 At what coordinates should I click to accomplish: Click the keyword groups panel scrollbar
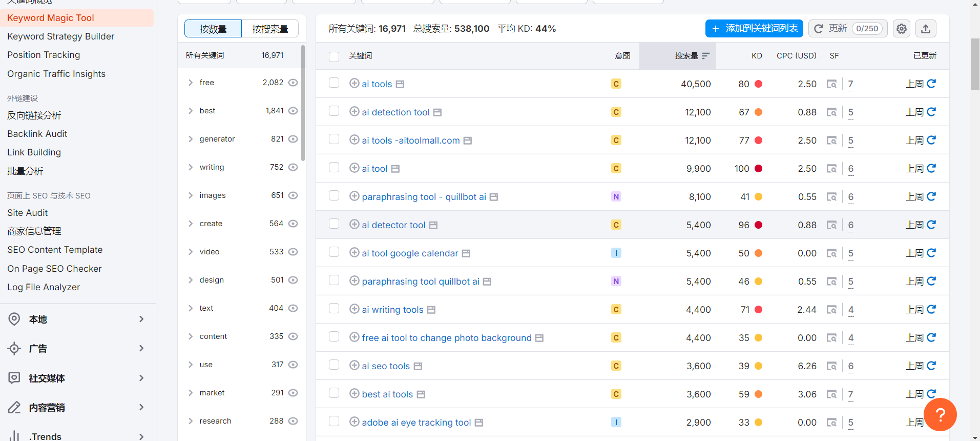pos(303,103)
